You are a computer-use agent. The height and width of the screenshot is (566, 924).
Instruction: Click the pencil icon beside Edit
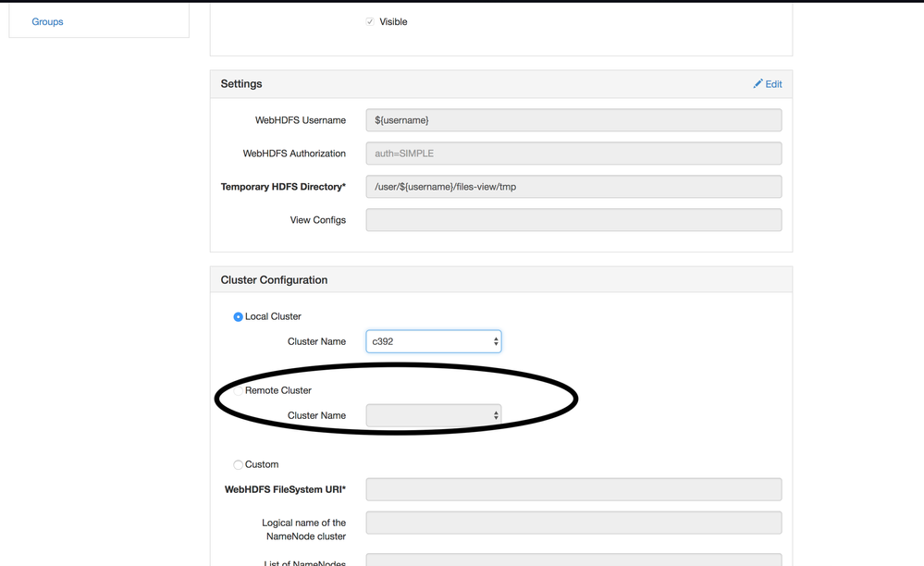click(758, 83)
